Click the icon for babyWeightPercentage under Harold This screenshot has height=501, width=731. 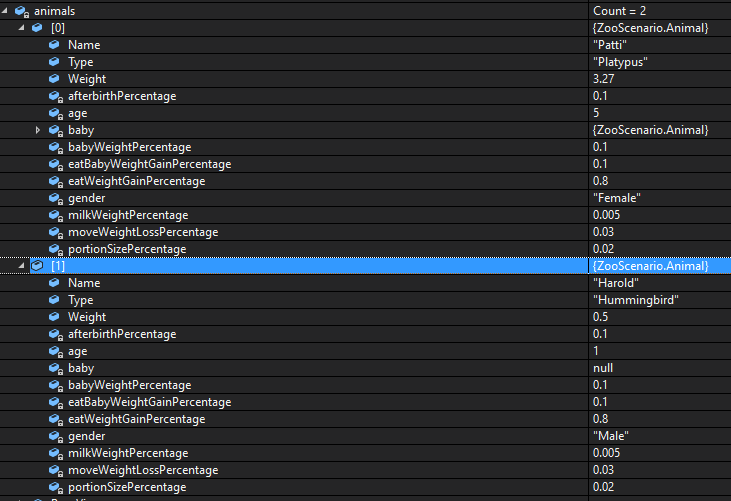pos(56,385)
